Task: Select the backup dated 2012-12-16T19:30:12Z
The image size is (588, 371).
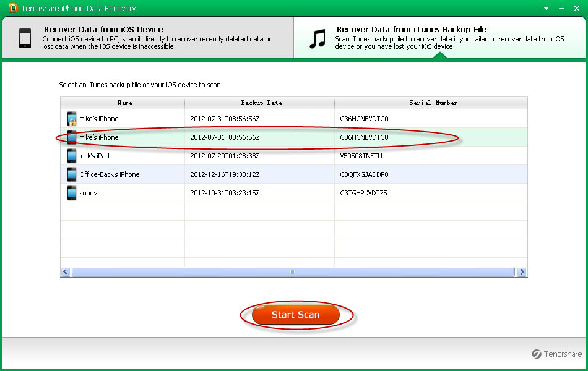Action: pos(225,174)
